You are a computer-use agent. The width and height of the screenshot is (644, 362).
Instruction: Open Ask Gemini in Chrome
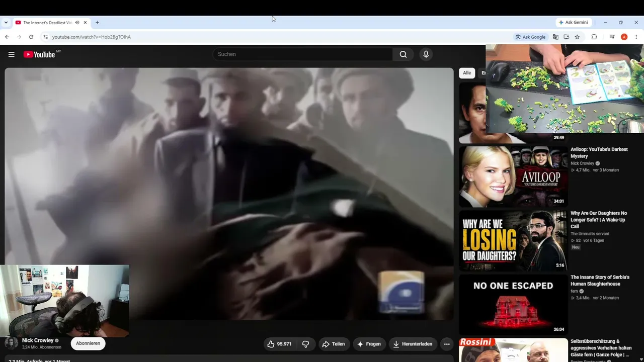573,23
